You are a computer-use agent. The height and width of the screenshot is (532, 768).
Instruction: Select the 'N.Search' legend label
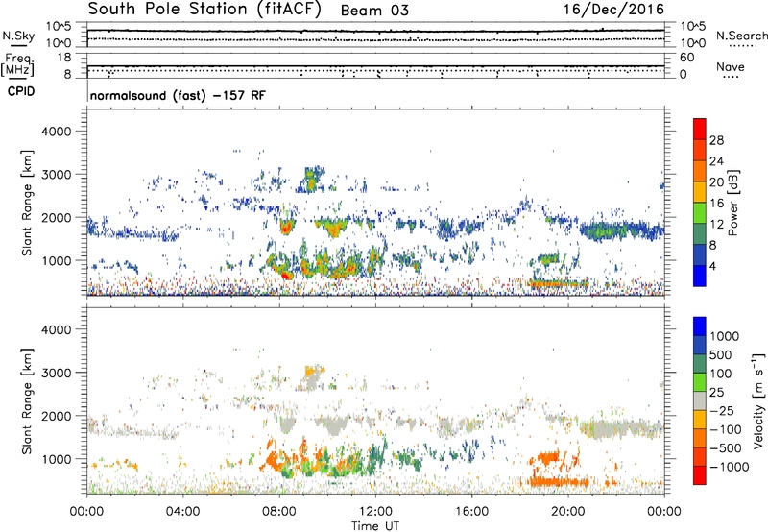[x=741, y=36]
